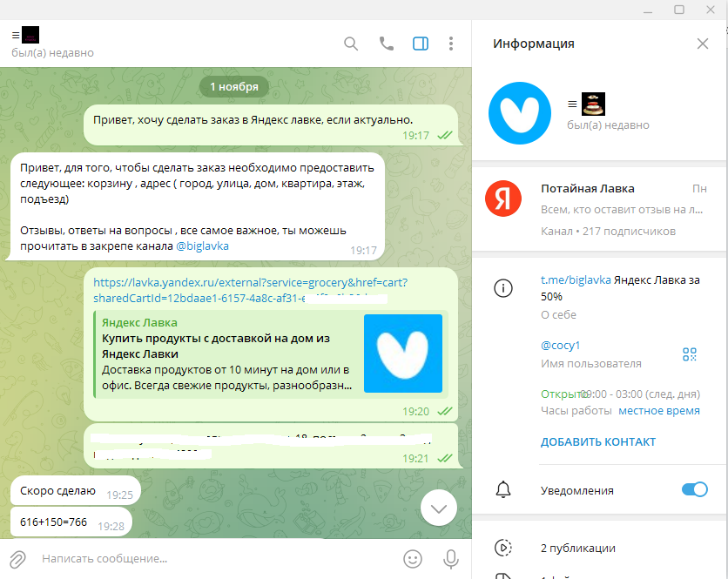The height and width of the screenshot is (579, 728).
Task: Open the emoji picker
Action: [x=413, y=559]
